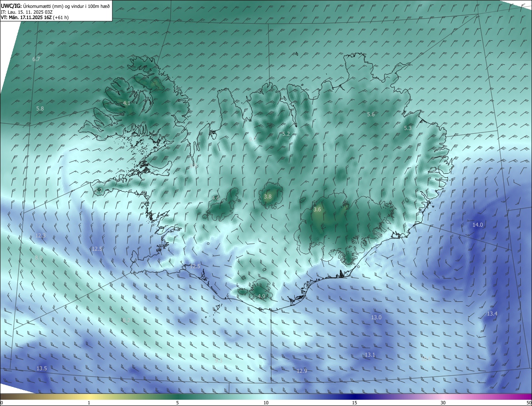Click the 30 tick on the color legend
532x406 pixels.
[443, 403]
